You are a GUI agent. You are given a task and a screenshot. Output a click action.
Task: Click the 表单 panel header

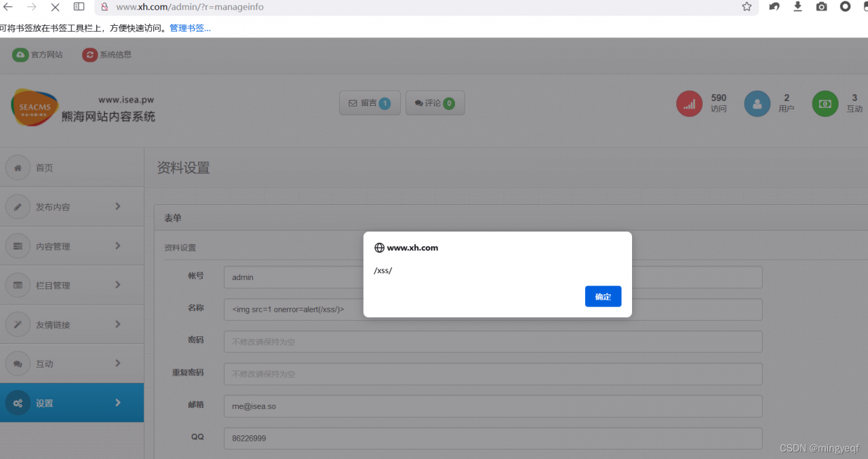(x=172, y=218)
